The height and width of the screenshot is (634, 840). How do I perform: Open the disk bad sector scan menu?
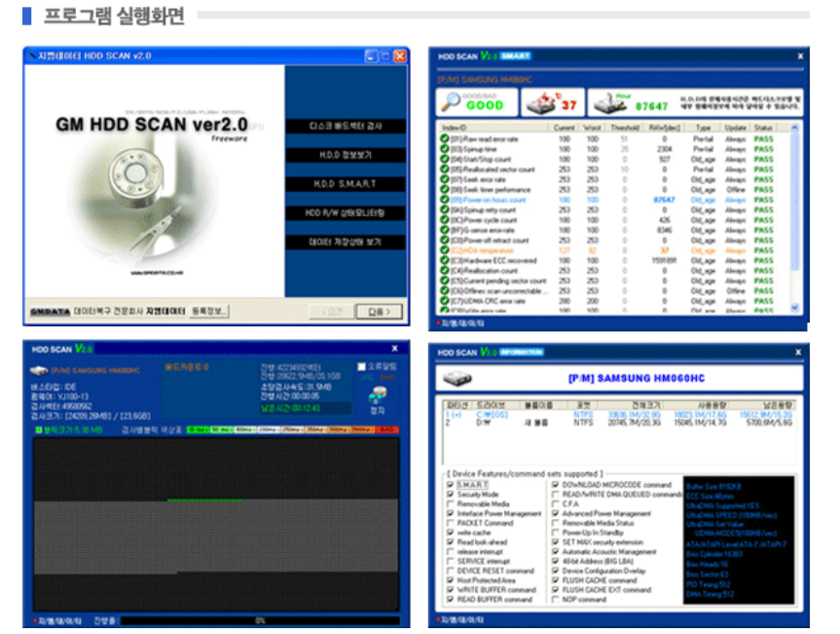pyautogui.click(x=346, y=126)
